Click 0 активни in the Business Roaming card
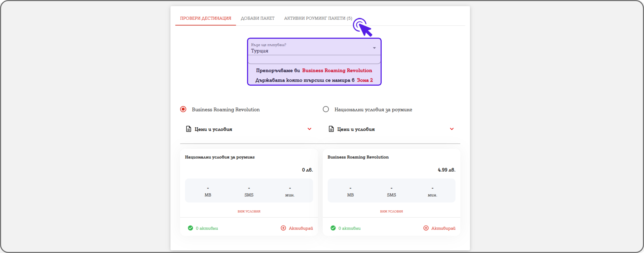Viewport: 644px width, 253px height. pyautogui.click(x=349, y=228)
